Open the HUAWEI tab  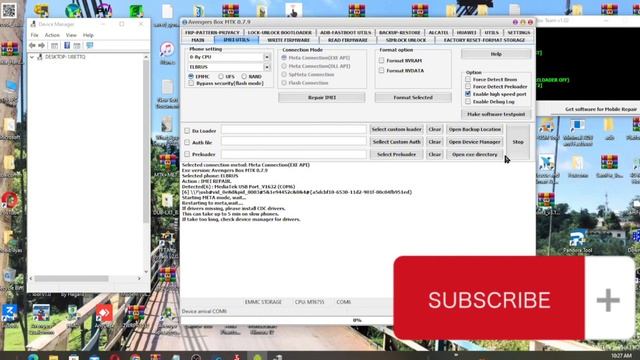467,32
